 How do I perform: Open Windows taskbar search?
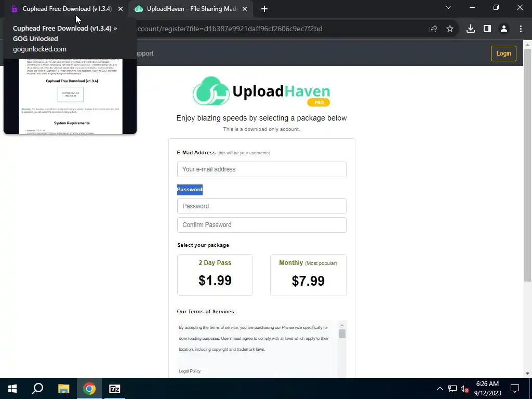click(37, 389)
